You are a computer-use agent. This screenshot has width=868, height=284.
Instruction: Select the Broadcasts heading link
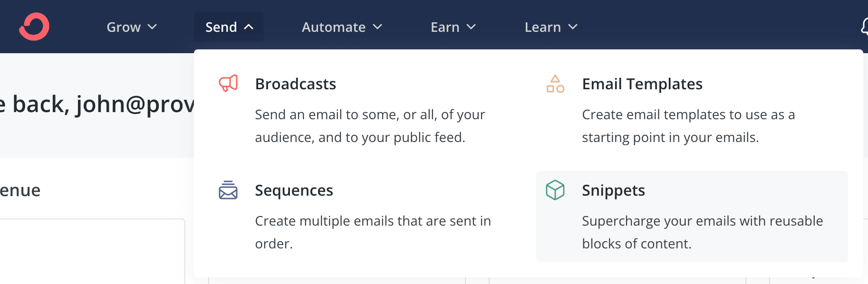pyautogui.click(x=296, y=84)
